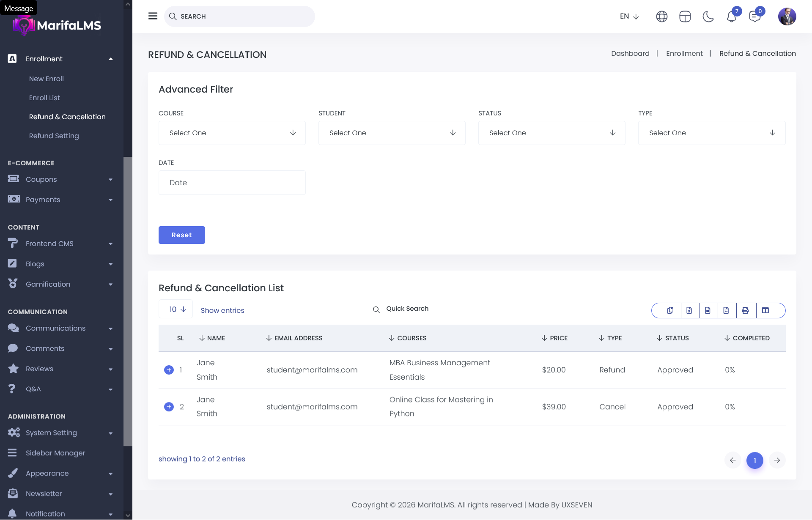The image size is (812, 520).
Task: Open the Dashboard breadcrumb link
Action: [630, 53]
